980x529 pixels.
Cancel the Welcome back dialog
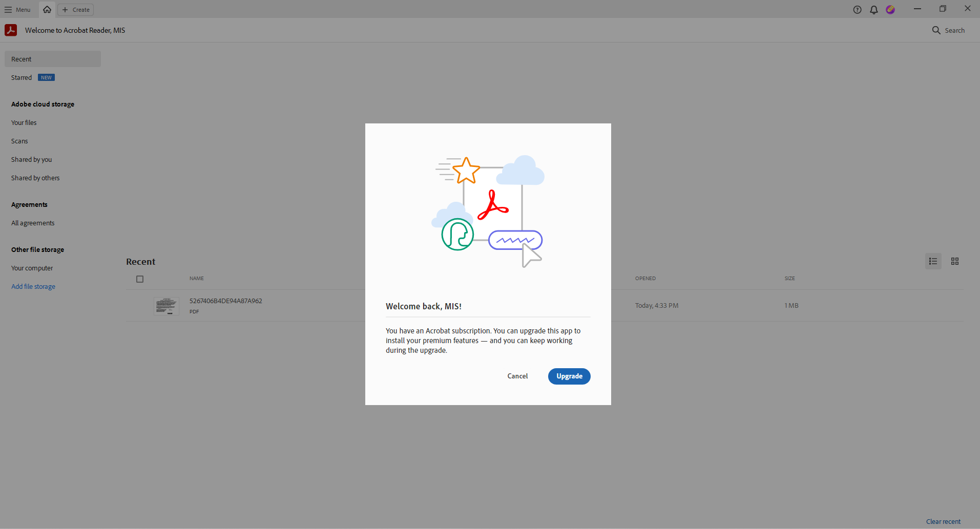tap(517, 376)
